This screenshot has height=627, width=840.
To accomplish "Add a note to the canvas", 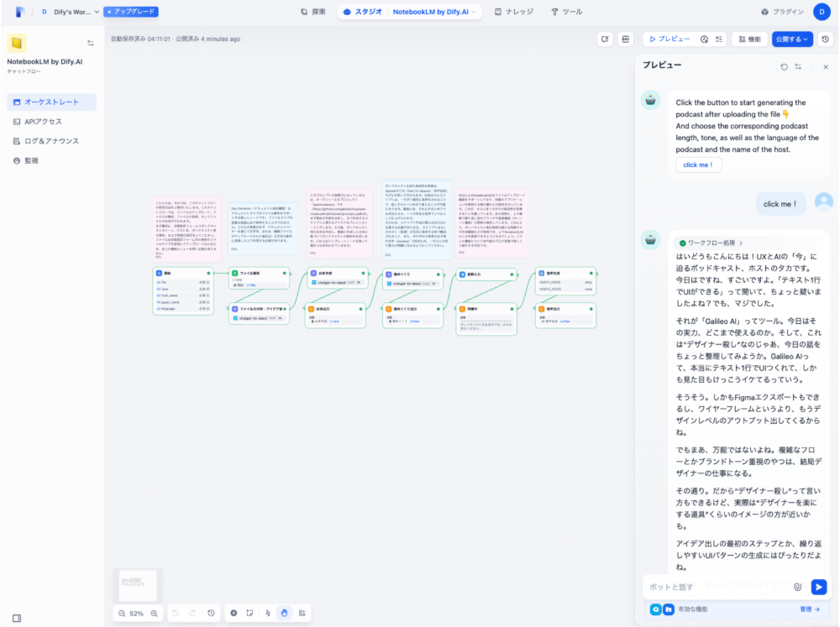I will 249,614.
